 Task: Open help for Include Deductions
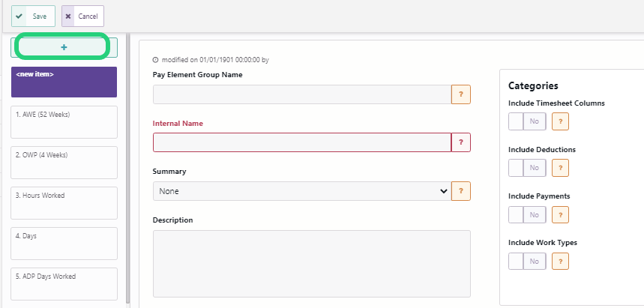point(560,168)
